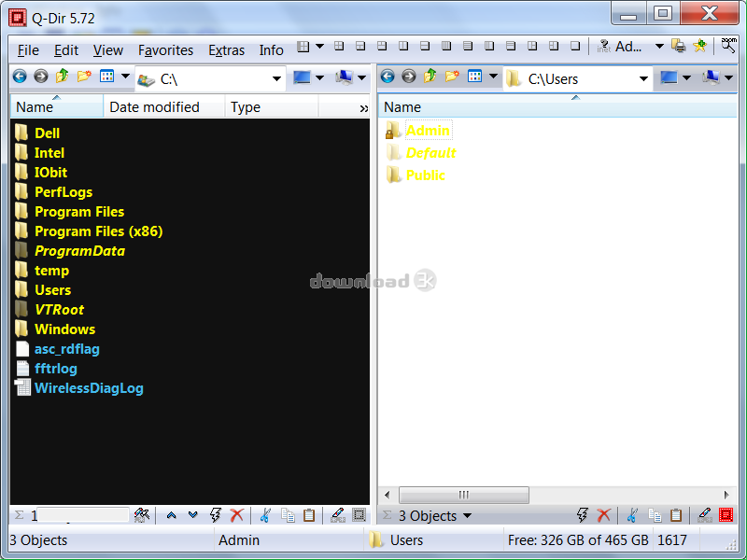Click red Delete X in left pane toolbar
The height and width of the screenshot is (560, 747).
pos(237,515)
